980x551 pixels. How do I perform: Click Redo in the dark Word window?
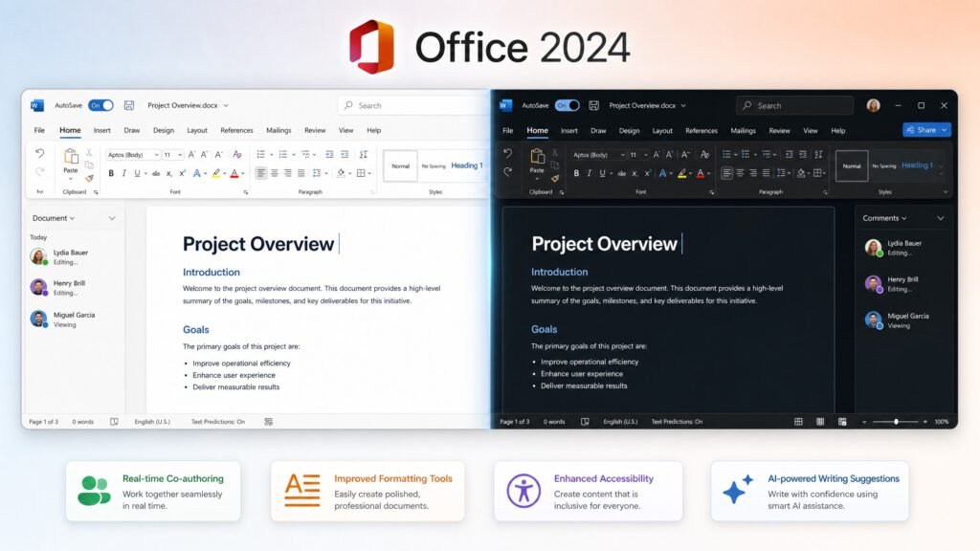[507, 172]
